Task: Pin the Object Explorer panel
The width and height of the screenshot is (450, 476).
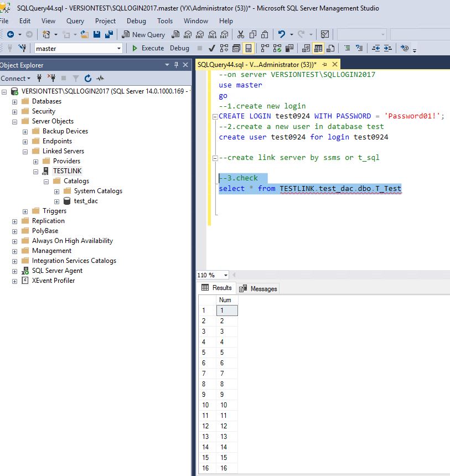Action: pos(177,65)
